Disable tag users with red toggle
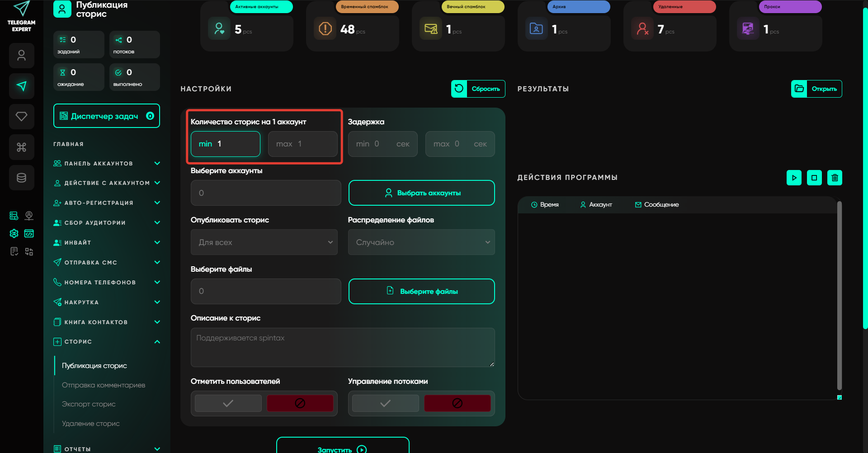868x453 pixels. [x=300, y=403]
